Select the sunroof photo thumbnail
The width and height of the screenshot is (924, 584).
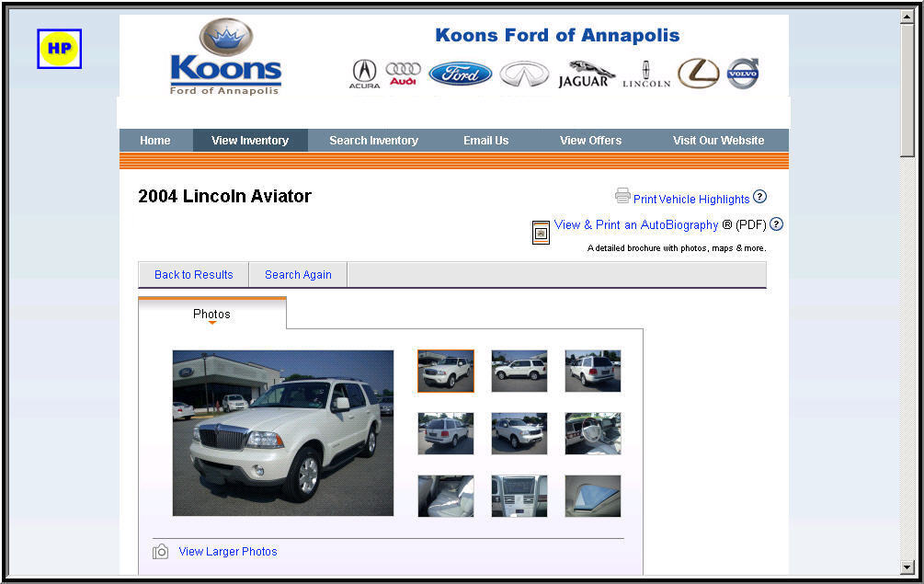pos(593,497)
